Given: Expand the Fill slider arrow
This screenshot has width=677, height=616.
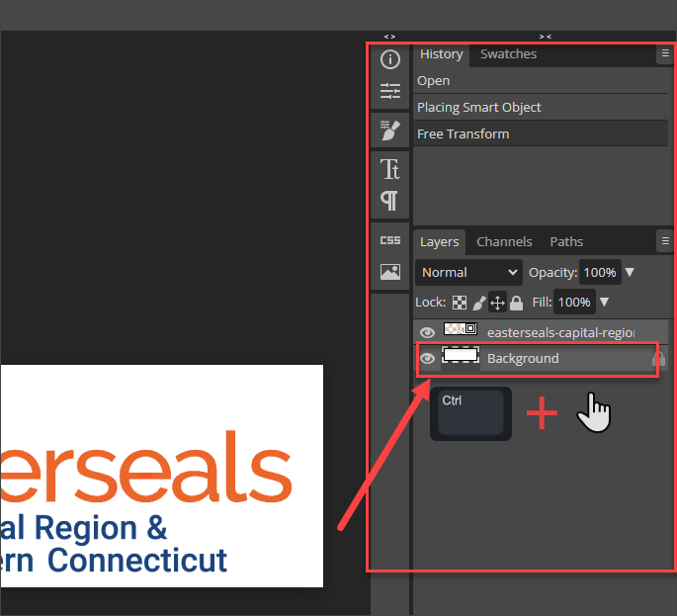Looking at the screenshot, I should [x=604, y=302].
